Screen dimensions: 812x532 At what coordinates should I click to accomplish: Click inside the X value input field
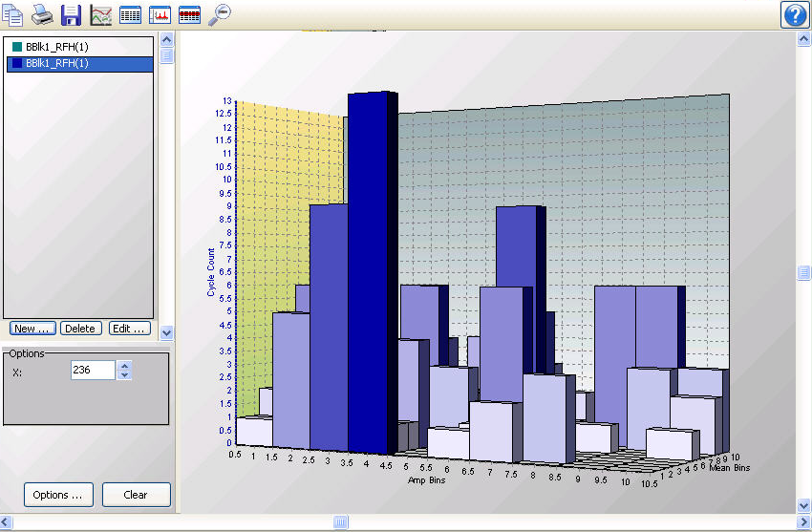(92, 370)
